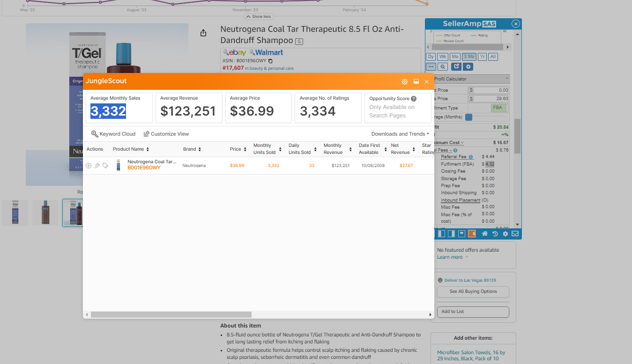
Task: Open chart in external window icon
Action: (456, 66)
